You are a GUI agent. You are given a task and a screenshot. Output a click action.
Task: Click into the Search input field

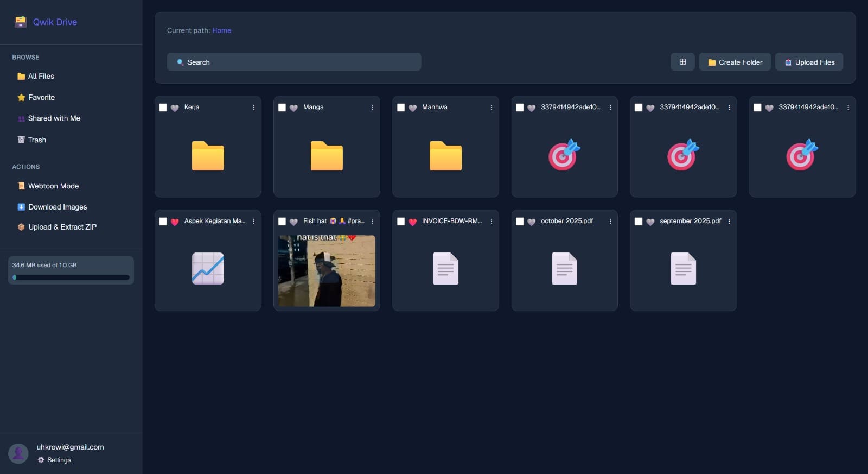[x=294, y=62]
